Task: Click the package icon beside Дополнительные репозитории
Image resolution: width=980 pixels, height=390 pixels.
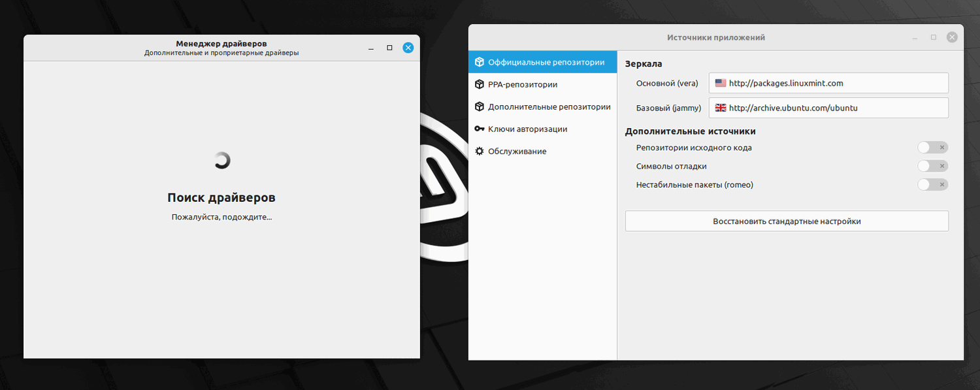Action: [480, 106]
